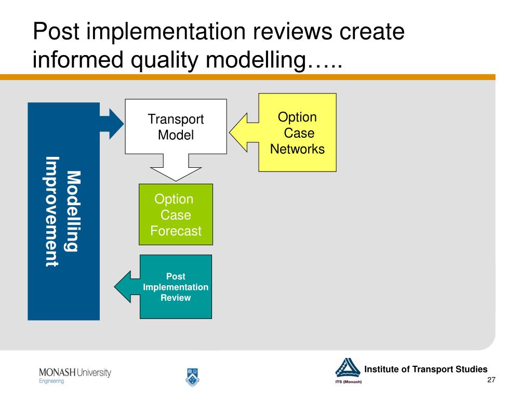Click the slide title about post implementation reviews
The height and width of the screenshot is (399, 532).
(219, 45)
